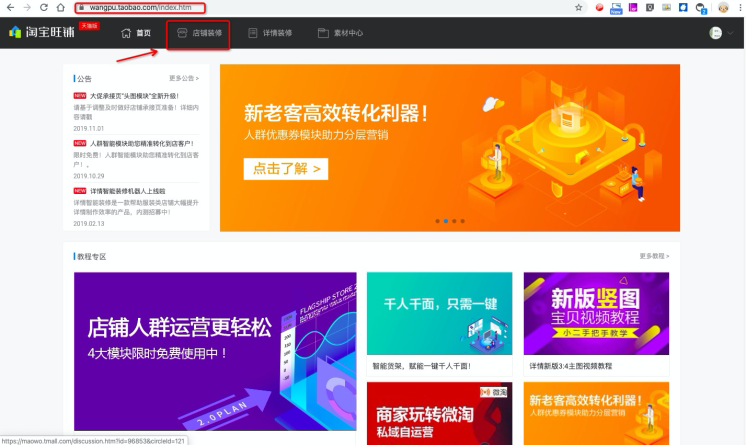The width and height of the screenshot is (746, 445).
Task: Open the 店铺装修 navigation tab
Action: point(199,33)
